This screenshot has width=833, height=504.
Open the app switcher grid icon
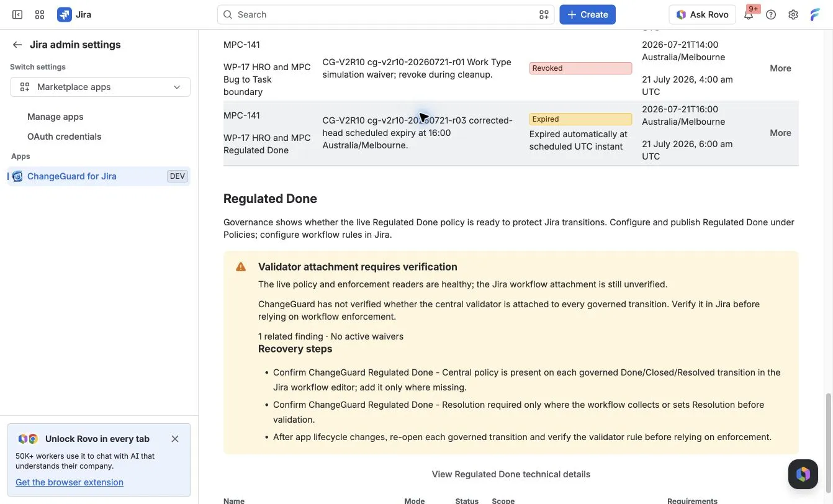pyautogui.click(x=40, y=14)
